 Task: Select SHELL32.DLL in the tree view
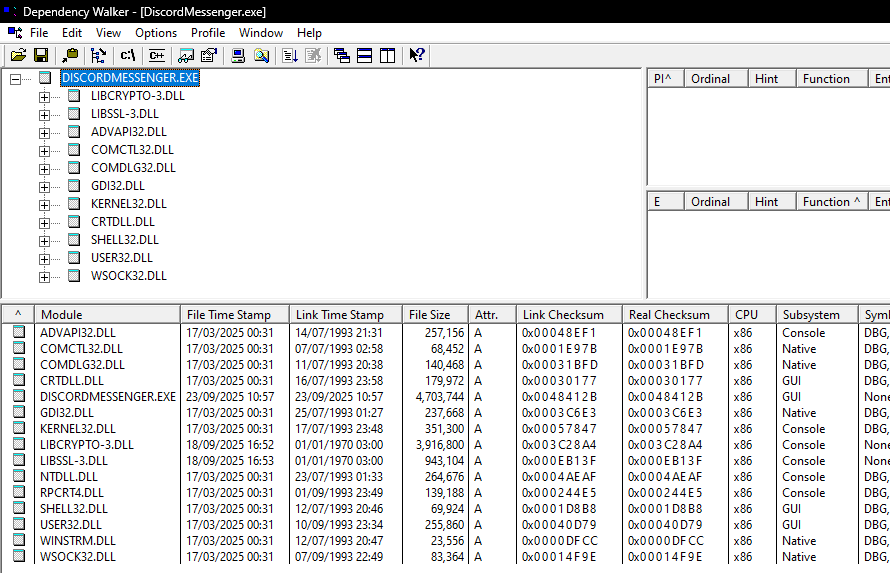pyautogui.click(x=124, y=240)
